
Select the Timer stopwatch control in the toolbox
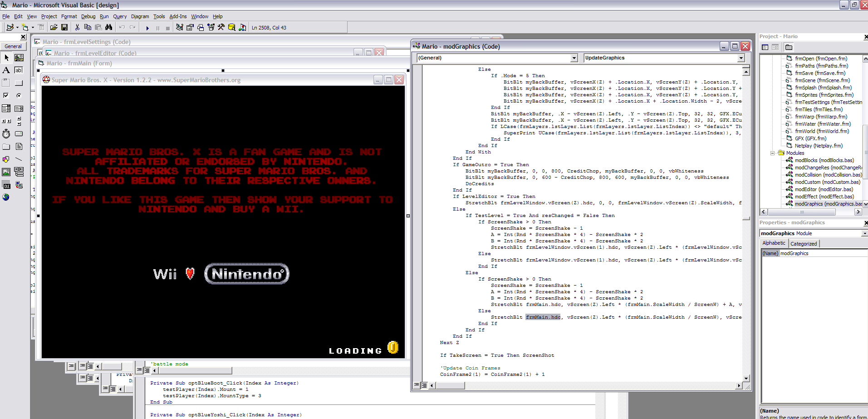[6, 134]
